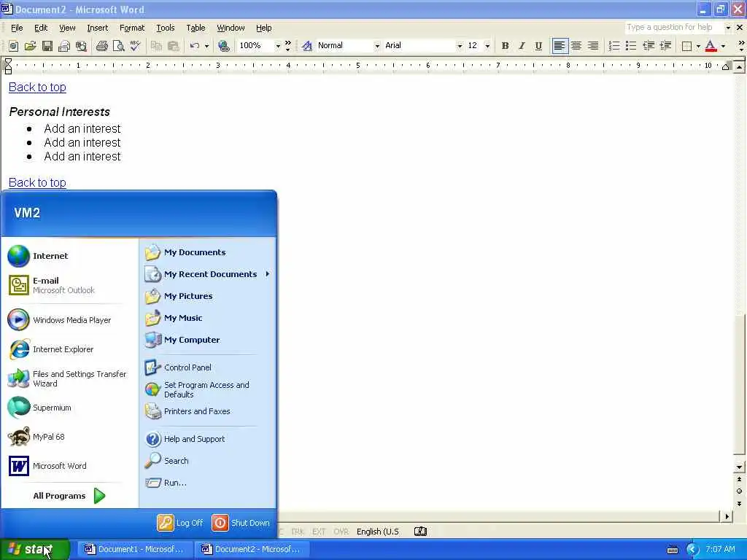Click the vertical scrollbar thumb
This screenshot has width=747, height=560.
[x=739, y=386]
